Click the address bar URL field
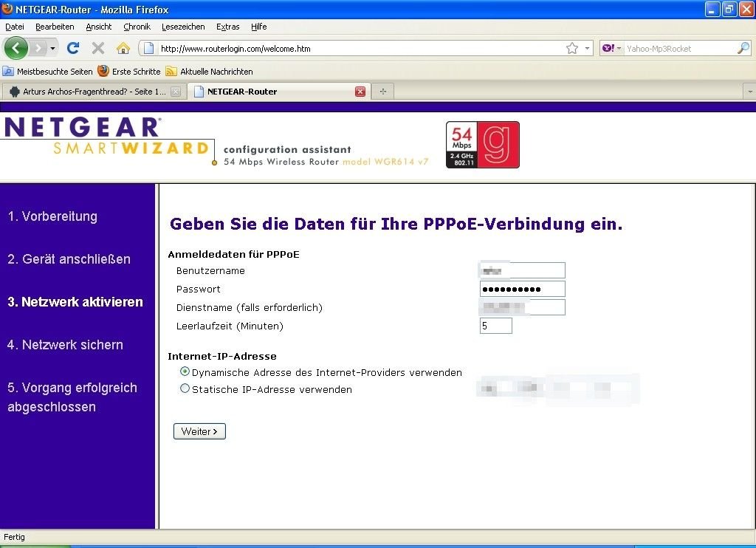 point(360,48)
